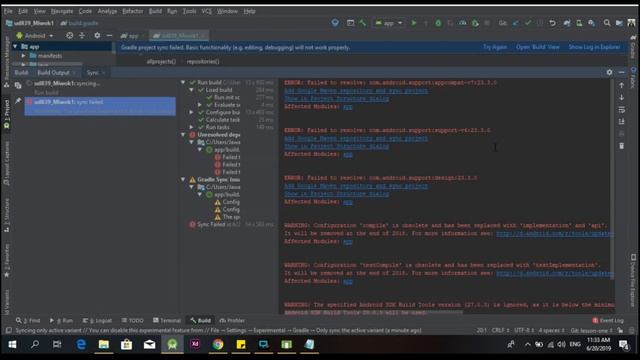Viewport: 640px width, 360px height.
Task: Open the app run configuration dropdown
Action: click(389, 23)
